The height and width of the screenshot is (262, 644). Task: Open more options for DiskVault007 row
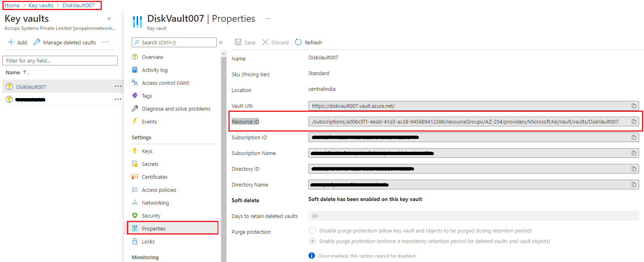point(118,86)
